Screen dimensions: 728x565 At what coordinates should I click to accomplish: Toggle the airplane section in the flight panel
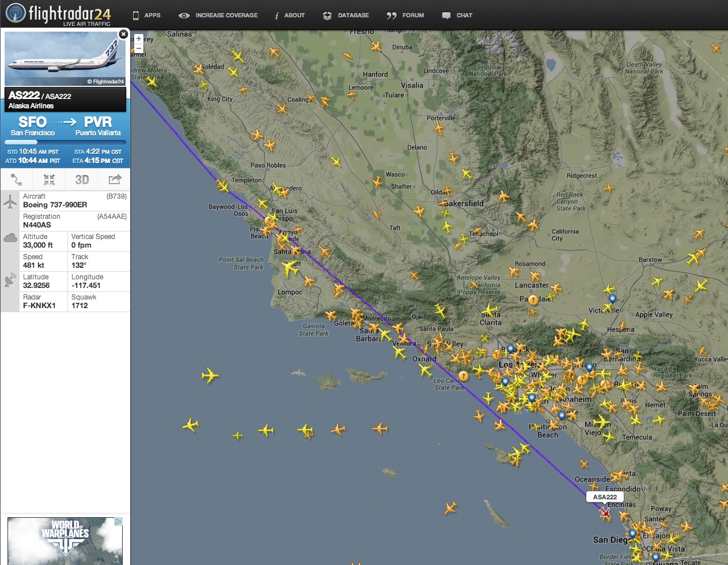[x=10, y=202]
